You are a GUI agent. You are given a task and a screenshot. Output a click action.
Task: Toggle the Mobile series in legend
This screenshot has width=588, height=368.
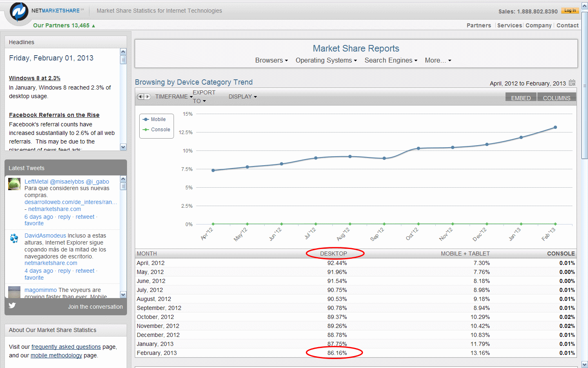[158, 119]
